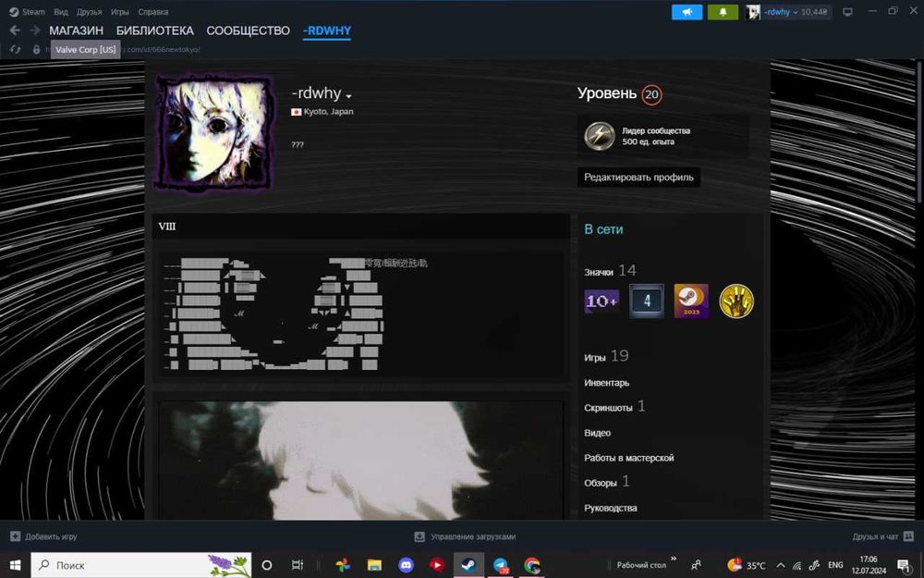
Task: Click the Редактировать профиль button
Action: click(638, 177)
